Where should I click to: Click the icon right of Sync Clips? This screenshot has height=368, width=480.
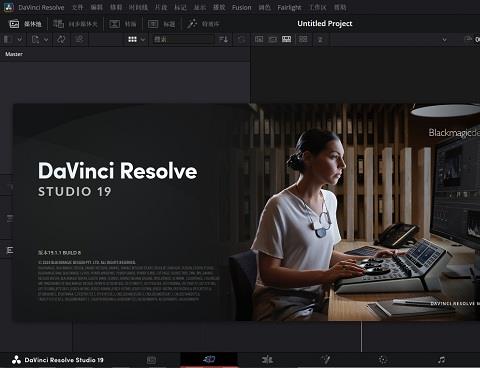pyautogui.click(x=79, y=39)
